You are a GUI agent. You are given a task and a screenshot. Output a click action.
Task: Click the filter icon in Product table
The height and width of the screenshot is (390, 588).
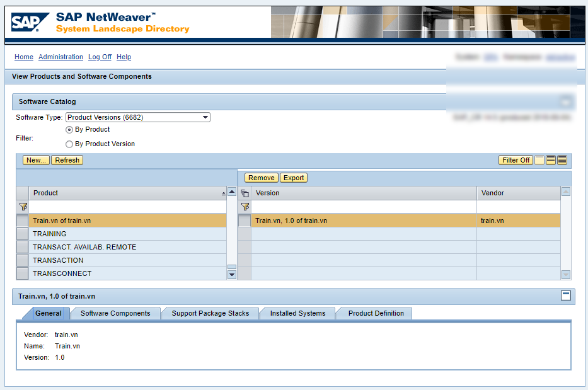(x=23, y=207)
